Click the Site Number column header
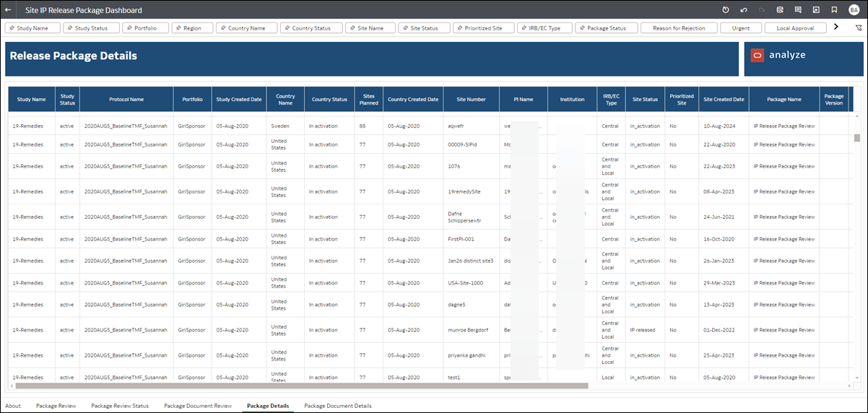The width and height of the screenshot is (868, 413). point(472,100)
